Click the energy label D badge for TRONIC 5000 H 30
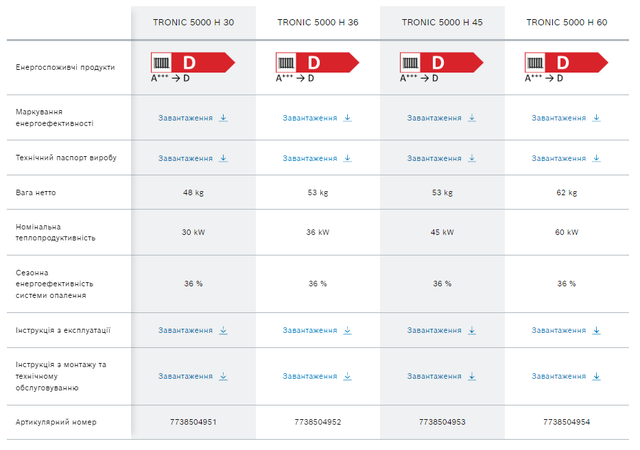This screenshot has width=640, height=450. (x=193, y=62)
